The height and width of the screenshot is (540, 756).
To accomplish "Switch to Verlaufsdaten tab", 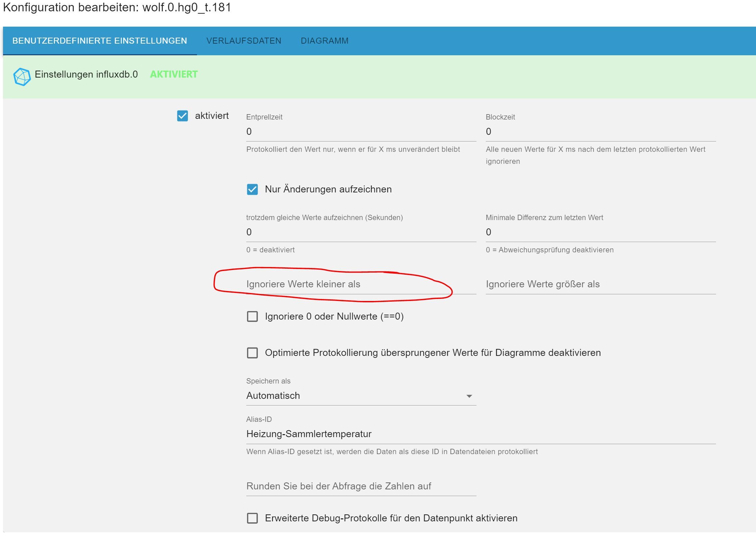I will click(244, 41).
